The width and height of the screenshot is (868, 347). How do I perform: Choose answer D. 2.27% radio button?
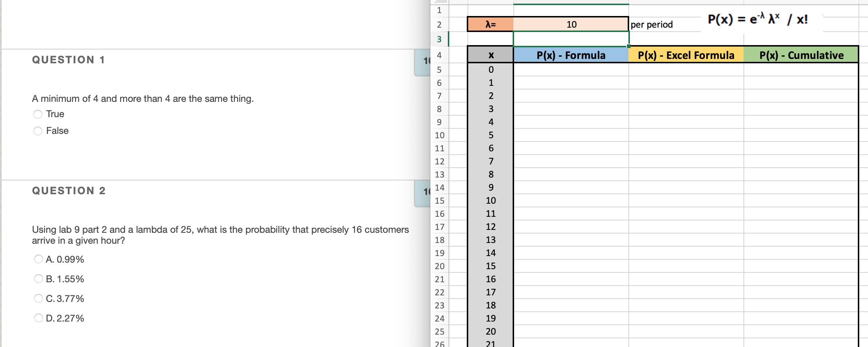click(38, 318)
